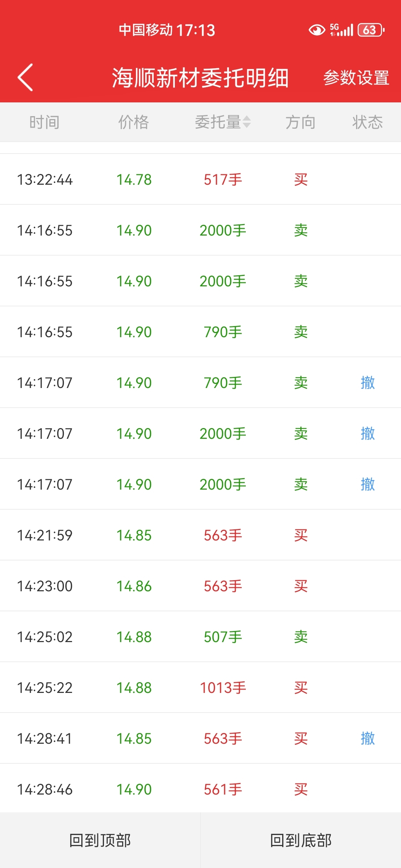
Task: Tap the 5G signal strength icon
Action: tap(341, 30)
